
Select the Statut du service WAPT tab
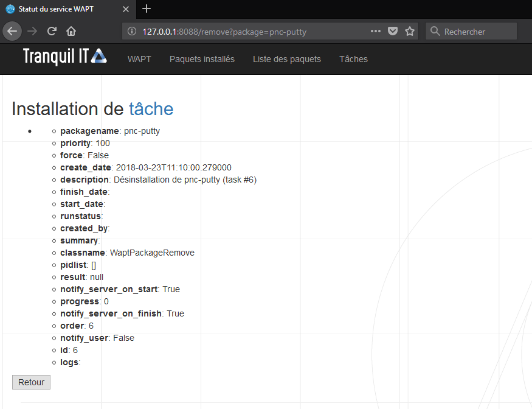[x=67, y=9]
